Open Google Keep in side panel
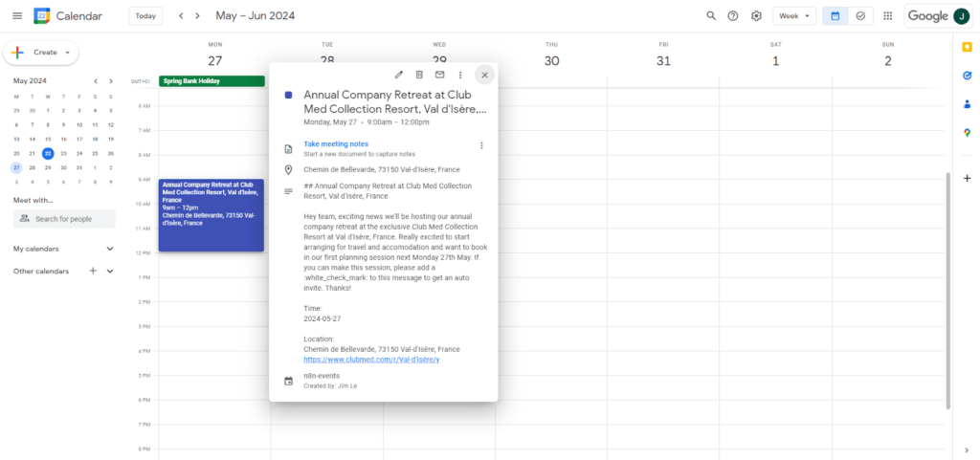The width and height of the screenshot is (980, 460). tap(967, 47)
